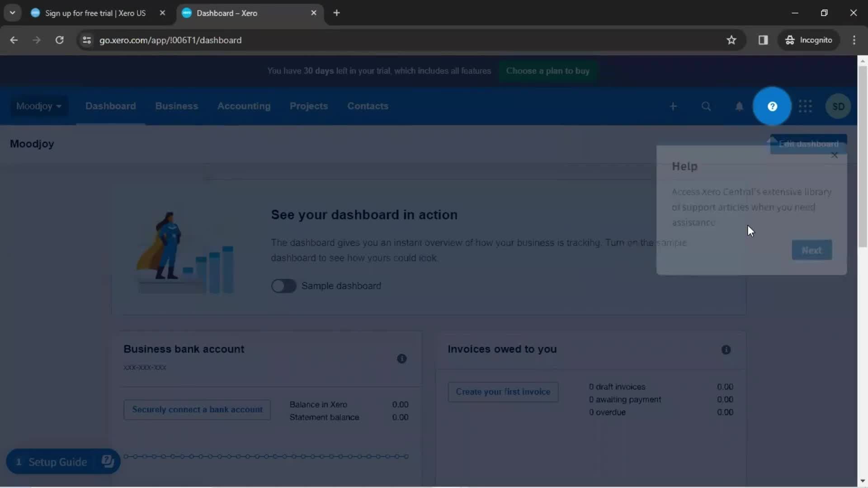Click info icon on Invoices owed to you card
Image resolution: width=868 pixels, height=488 pixels.
point(726,350)
